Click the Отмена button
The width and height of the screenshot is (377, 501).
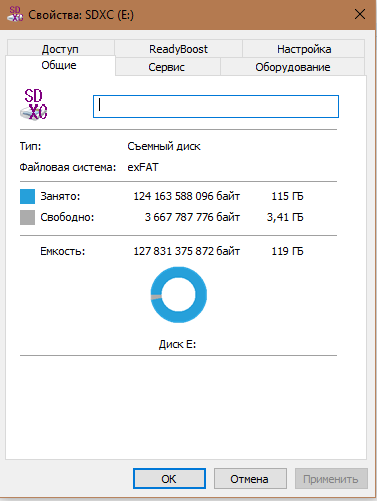point(250,479)
